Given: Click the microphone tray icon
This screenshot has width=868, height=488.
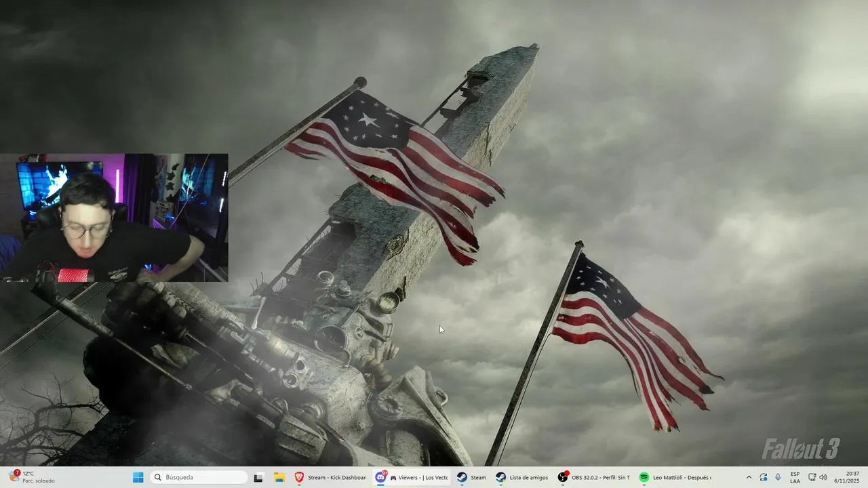Looking at the screenshot, I should tap(778, 477).
